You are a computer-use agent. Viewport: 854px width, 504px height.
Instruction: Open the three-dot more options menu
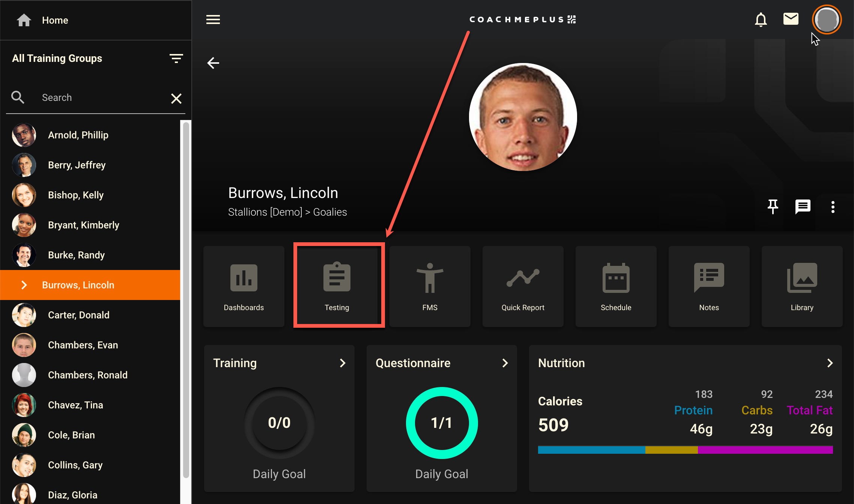pos(833,207)
